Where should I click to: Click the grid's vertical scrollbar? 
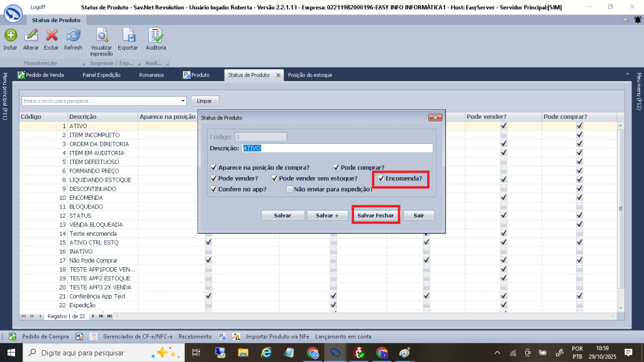(x=621, y=207)
